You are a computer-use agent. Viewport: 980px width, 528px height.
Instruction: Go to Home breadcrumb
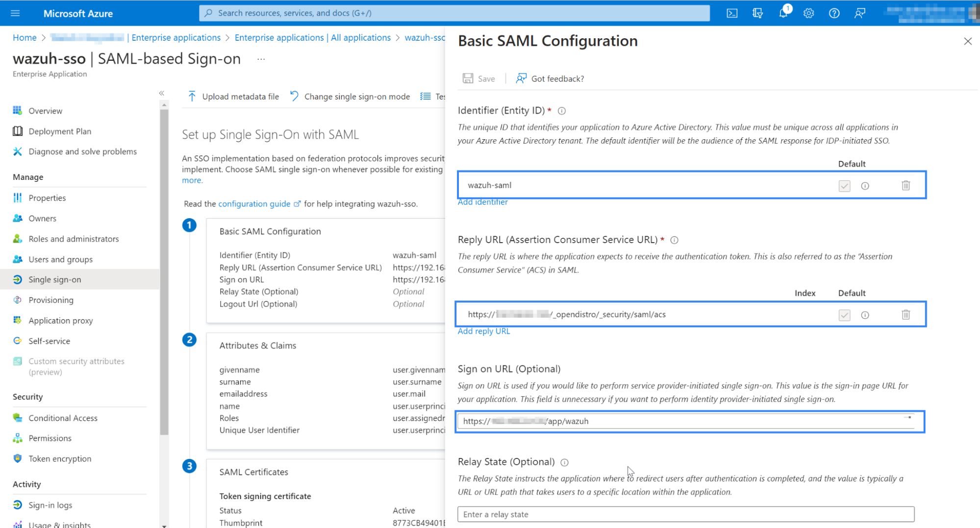pos(25,38)
